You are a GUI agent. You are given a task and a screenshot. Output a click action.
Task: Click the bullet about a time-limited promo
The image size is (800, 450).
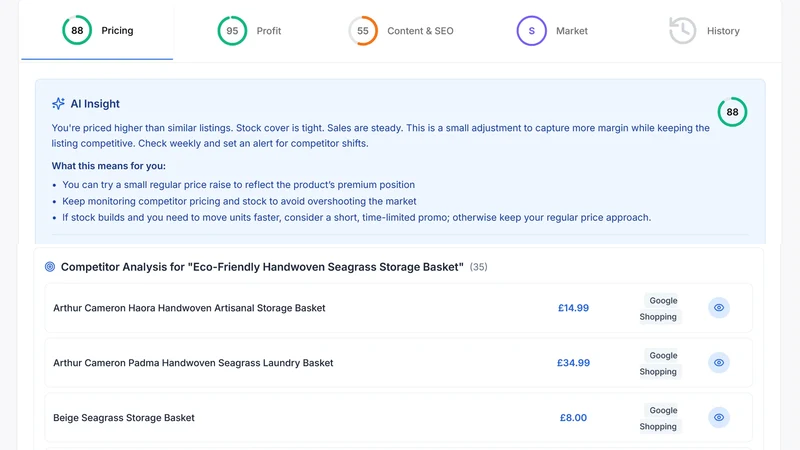(x=357, y=217)
